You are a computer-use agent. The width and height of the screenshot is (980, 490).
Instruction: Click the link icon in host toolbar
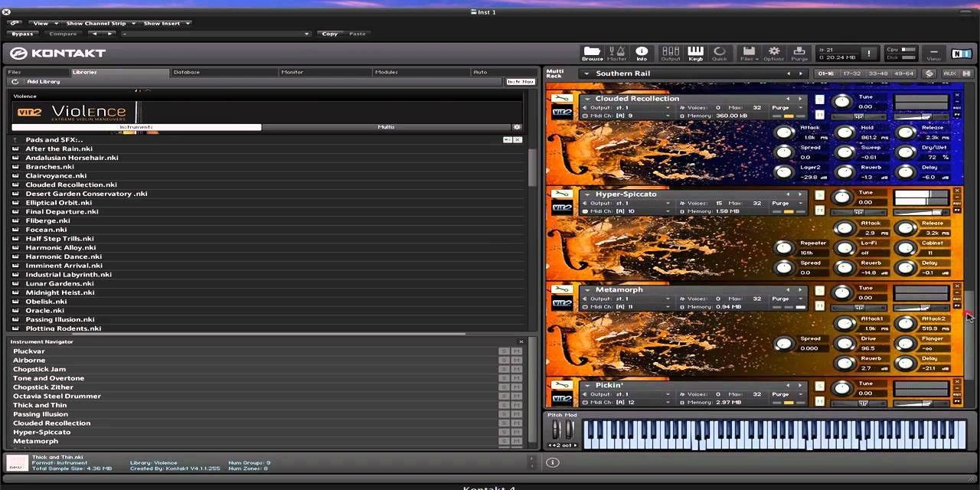tap(14, 23)
